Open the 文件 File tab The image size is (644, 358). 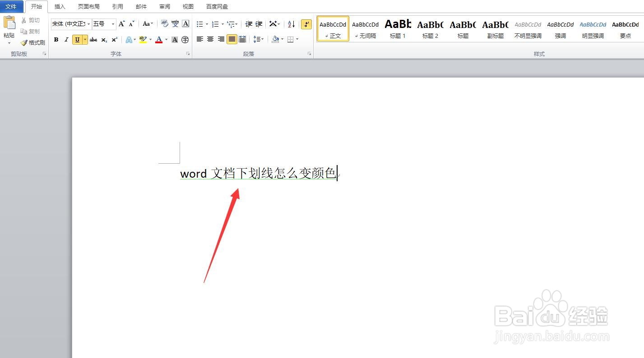pyautogui.click(x=11, y=6)
